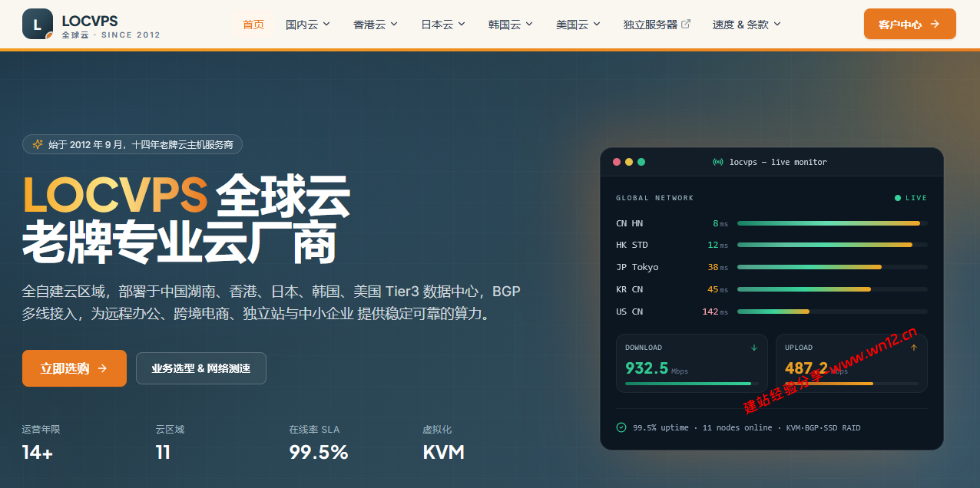Image resolution: width=980 pixels, height=488 pixels.
Task: Click the JP Tokyo row label
Action: coord(637,267)
